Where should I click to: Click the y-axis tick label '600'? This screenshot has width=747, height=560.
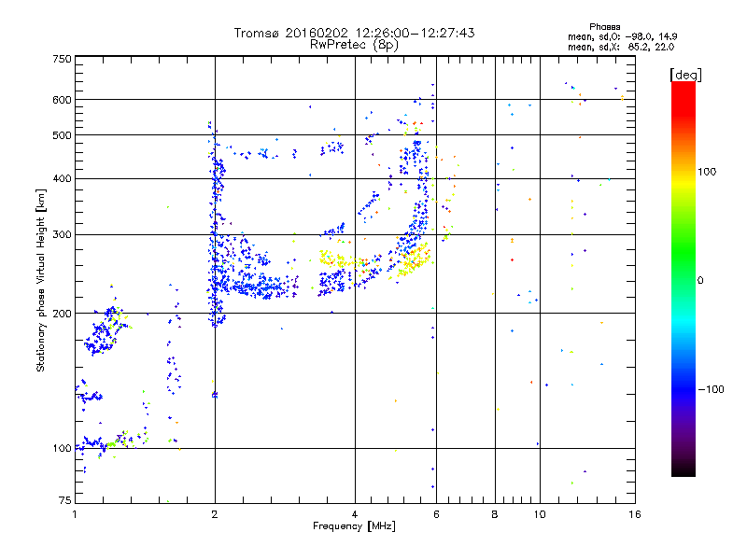coord(62,100)
